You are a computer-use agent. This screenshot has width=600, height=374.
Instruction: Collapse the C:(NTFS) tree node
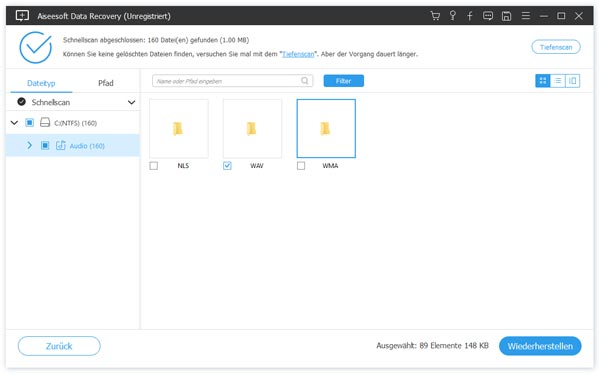pyautogui.click(x=14, y=123)
